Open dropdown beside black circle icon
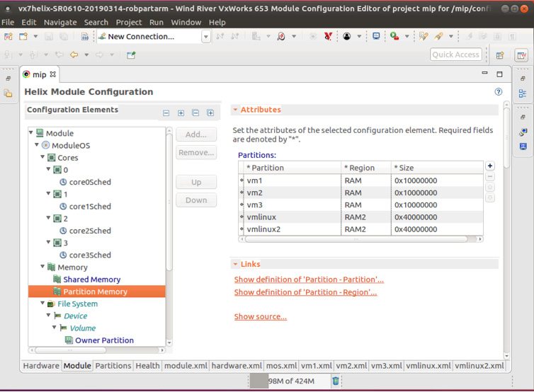534x392 pixels. [x=359, y=36]
